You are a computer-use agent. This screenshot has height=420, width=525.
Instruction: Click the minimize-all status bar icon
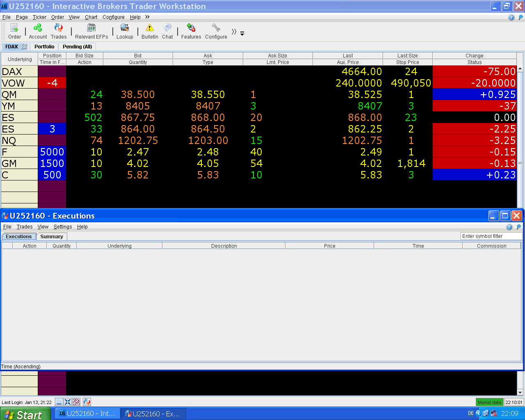(59, 402)
